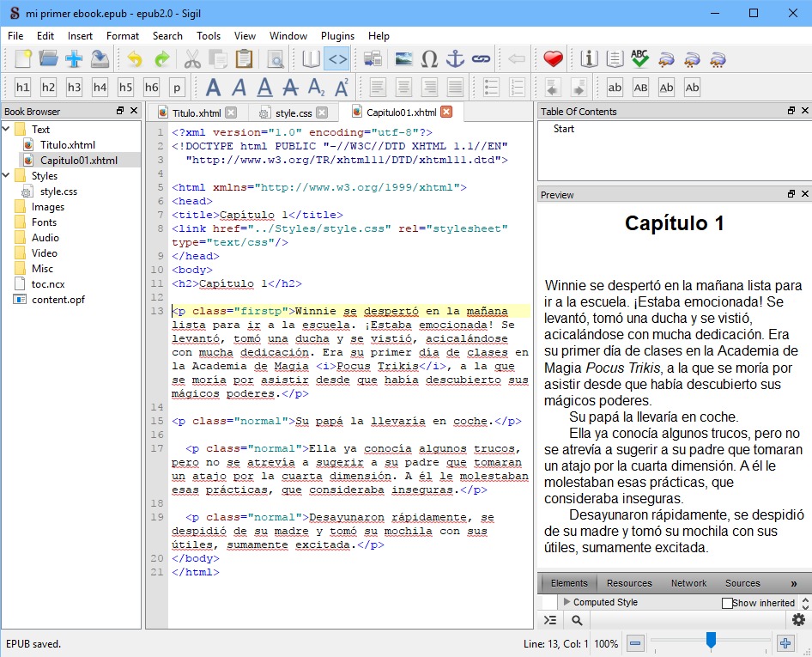Open the Metadata Editor info-book icon
The image size is (812, 657).
pos(589,59)
